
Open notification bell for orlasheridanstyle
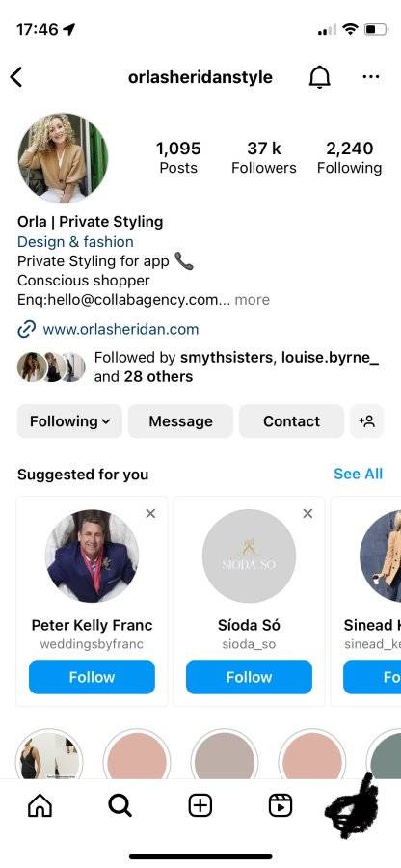tap(319, 77)
